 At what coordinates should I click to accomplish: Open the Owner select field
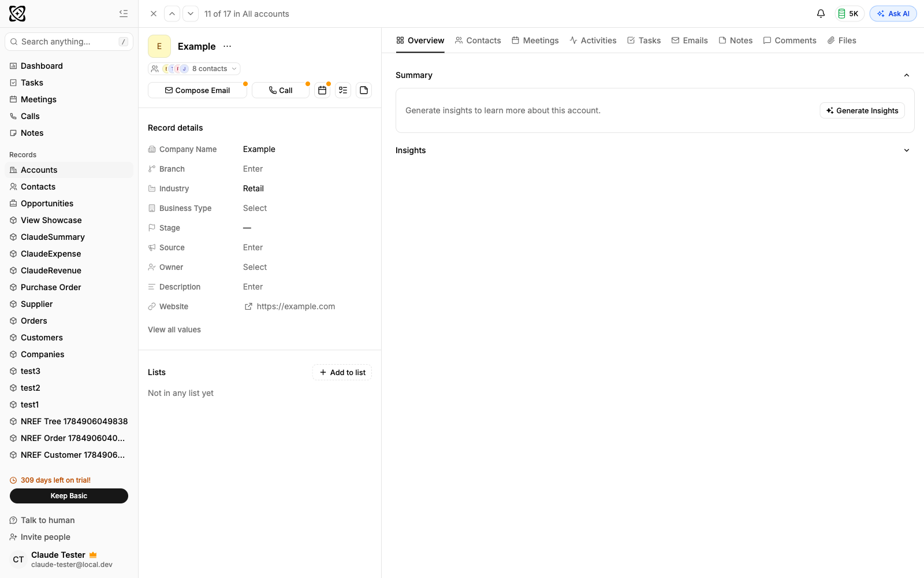[x=255, y=267]
